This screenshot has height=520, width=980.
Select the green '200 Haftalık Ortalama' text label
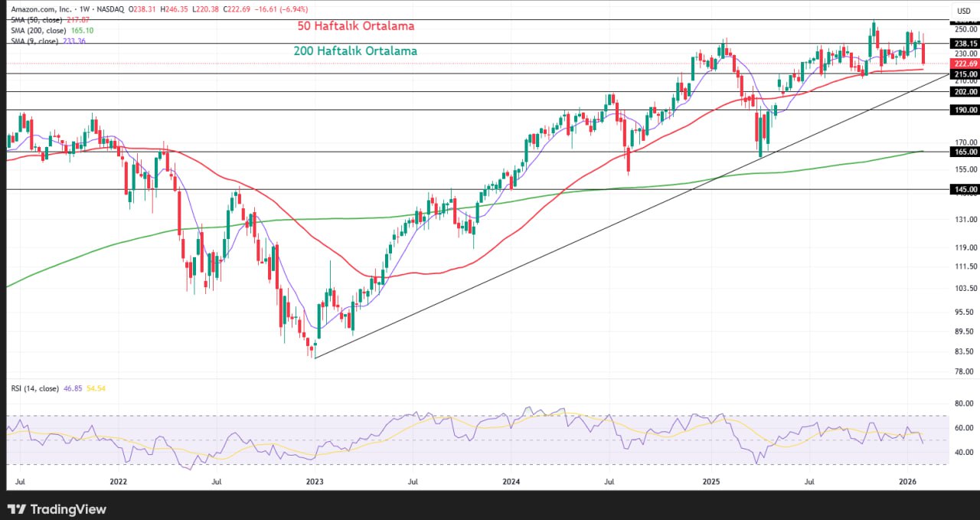[x=355, y=51]
